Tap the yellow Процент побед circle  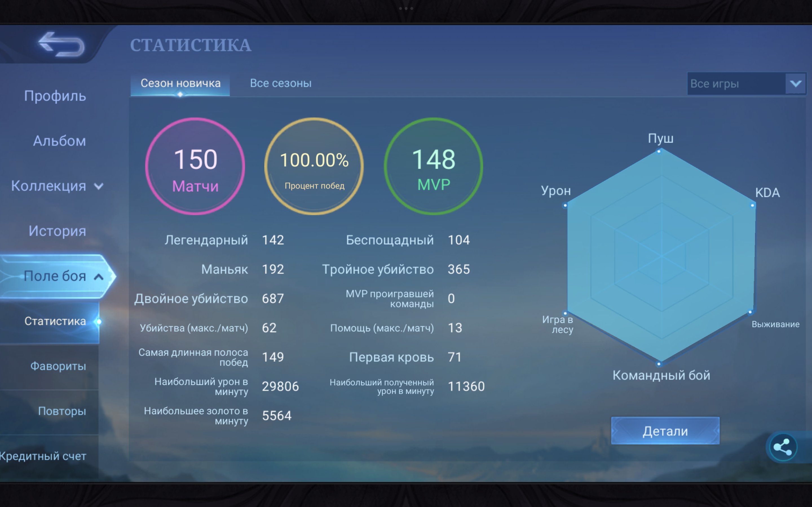coord(314,166)
